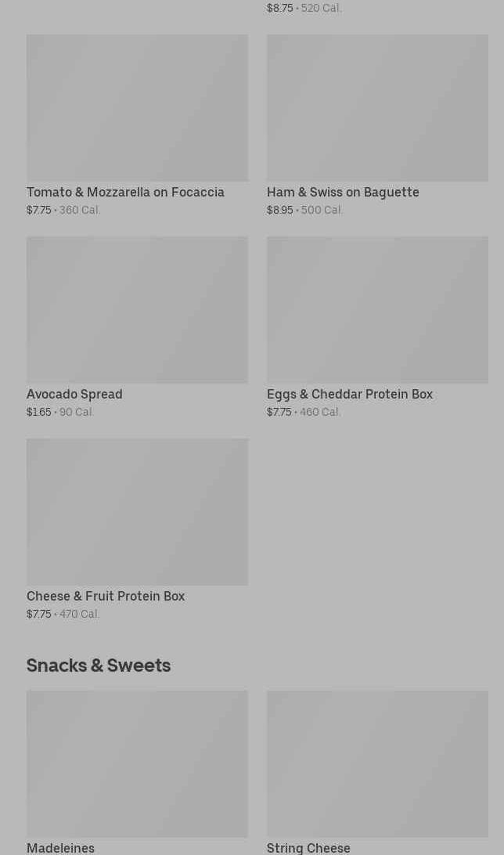Open the Cheese & Fruit Protein Box name link
The image size is (504, 855).
106,596
